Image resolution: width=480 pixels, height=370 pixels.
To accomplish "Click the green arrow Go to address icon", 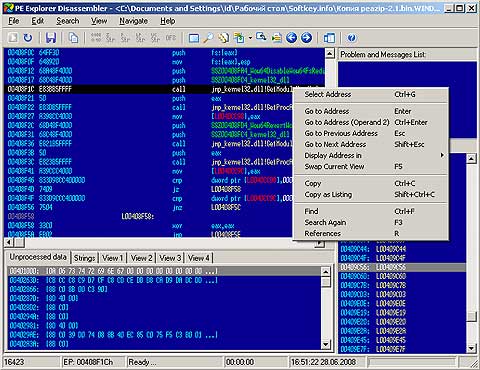I will (x=239, y=38).
